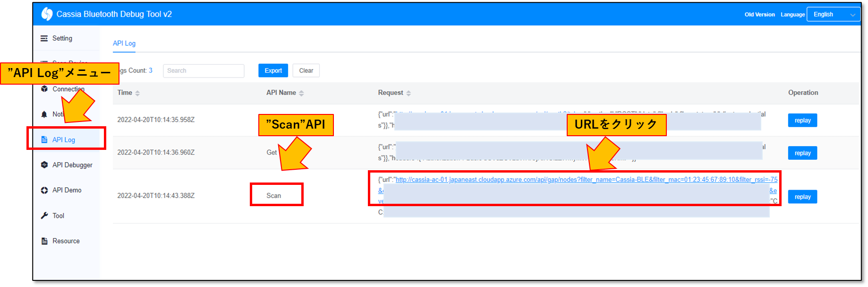Image resolution: width=868 pixels, height=287 pixels.
Task: Click the Tool wrench icon
Action: click(x=44, y=216)
